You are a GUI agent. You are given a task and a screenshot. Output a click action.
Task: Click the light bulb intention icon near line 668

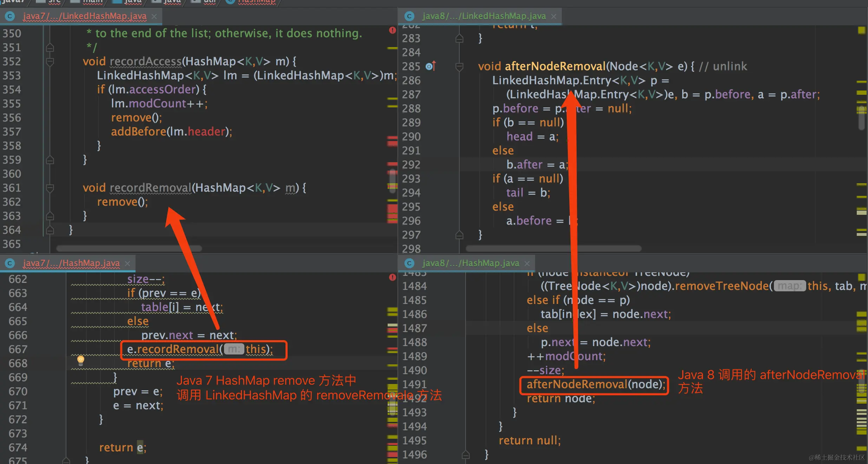(80, 360)
